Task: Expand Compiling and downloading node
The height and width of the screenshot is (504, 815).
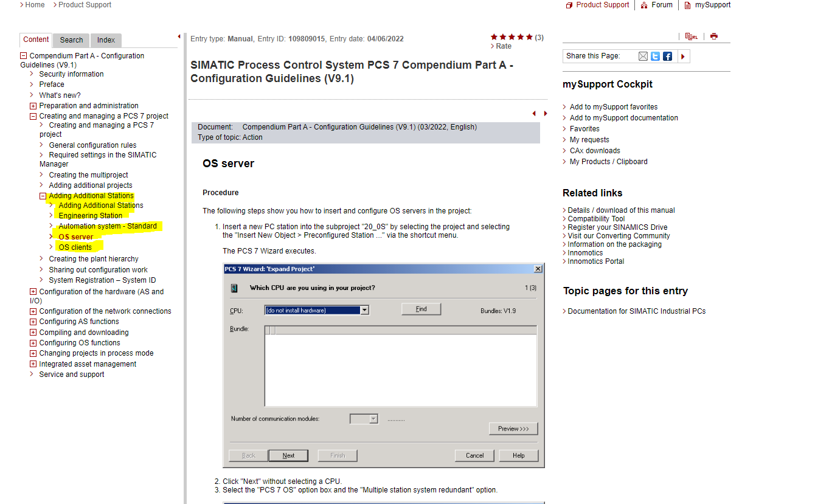Action: (x=33, y=333)
